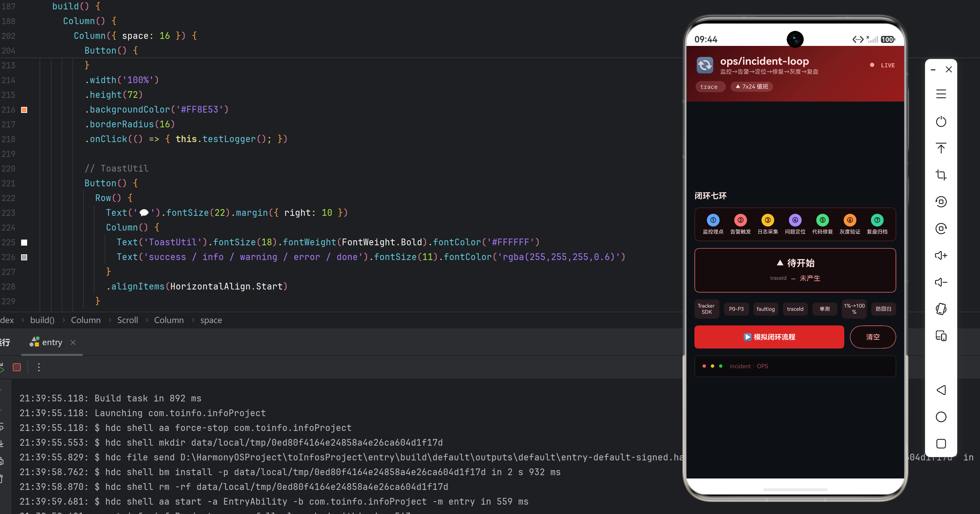Decrease emulator volume with speaker minus icon
The image size is (980, 514).
[x=941, y=282]
